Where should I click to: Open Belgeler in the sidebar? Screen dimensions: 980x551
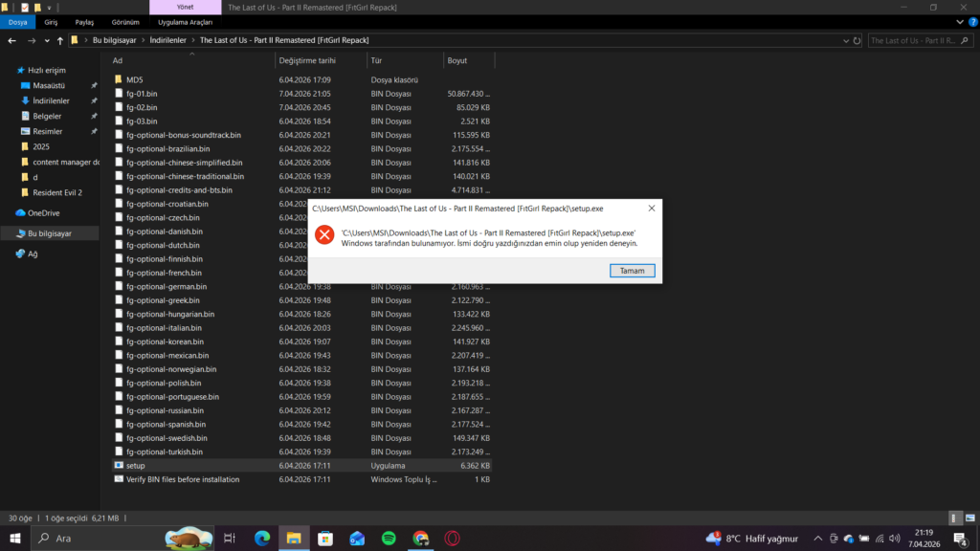pyautogui.click(x=47, y=116)
